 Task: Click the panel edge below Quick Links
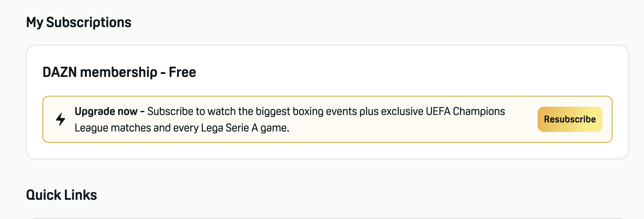(x=327, y=218)
